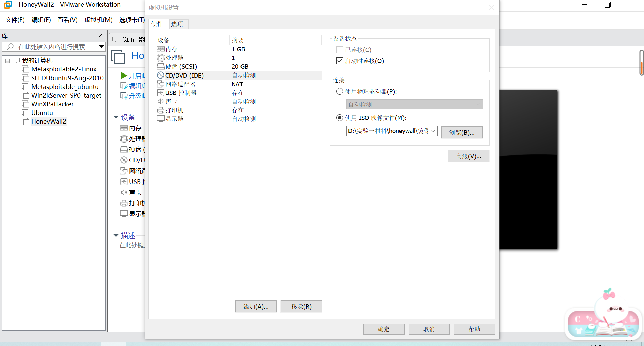The height and width of the screenshot is (346, 644).
Task: Click the processor icon in main window devices
Action: (x=124, y=139)
